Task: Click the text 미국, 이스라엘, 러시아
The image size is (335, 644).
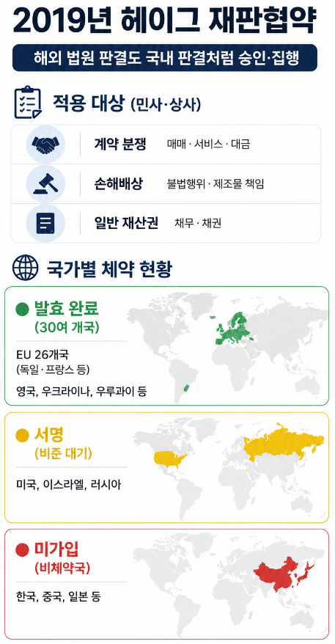Action: pos(69,485)
